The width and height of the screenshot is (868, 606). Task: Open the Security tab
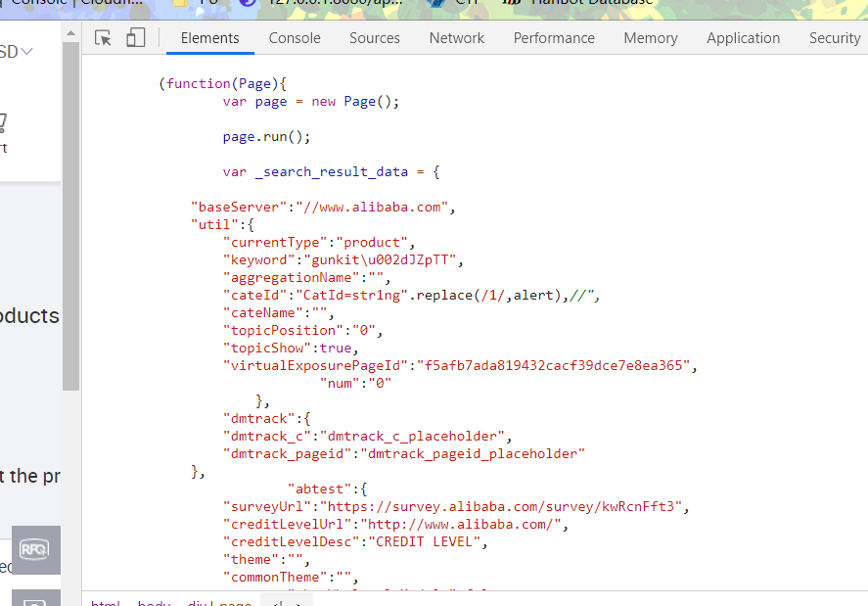pos(835,38)
